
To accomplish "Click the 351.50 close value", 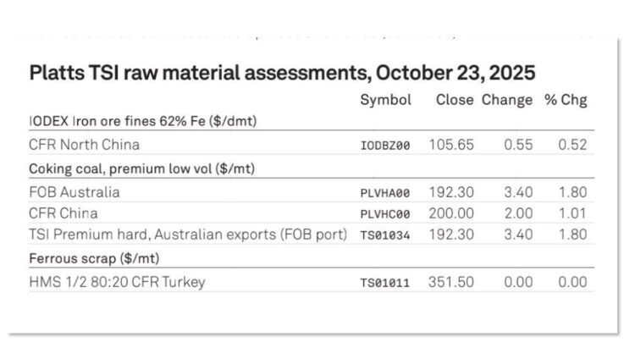I will coord(452,282).
